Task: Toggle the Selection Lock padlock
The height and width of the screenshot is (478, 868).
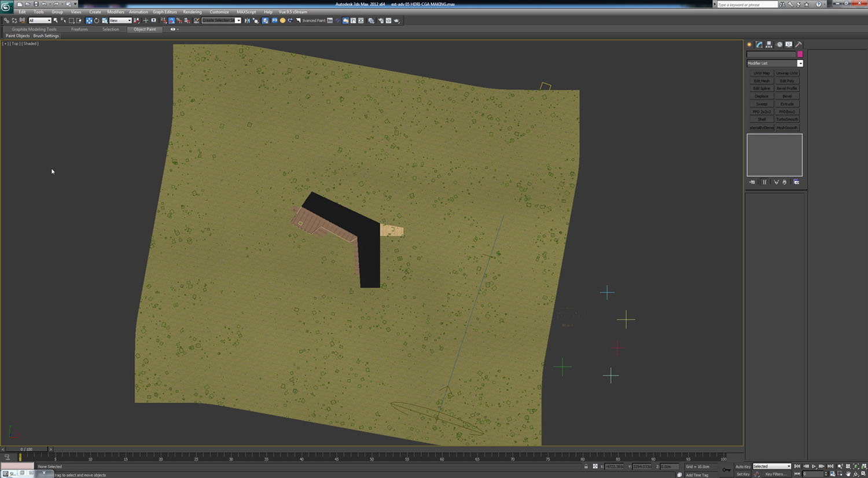Action: pos(586,466)
